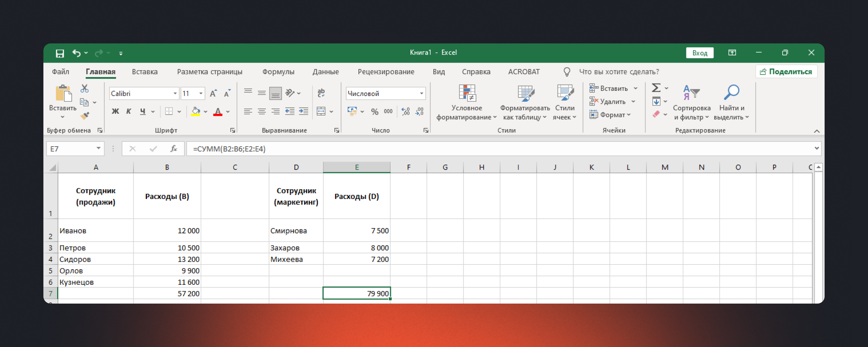Screen dimensions: 868x347
Task: Click the increase font size icon
Action: [x=213, y=94]
